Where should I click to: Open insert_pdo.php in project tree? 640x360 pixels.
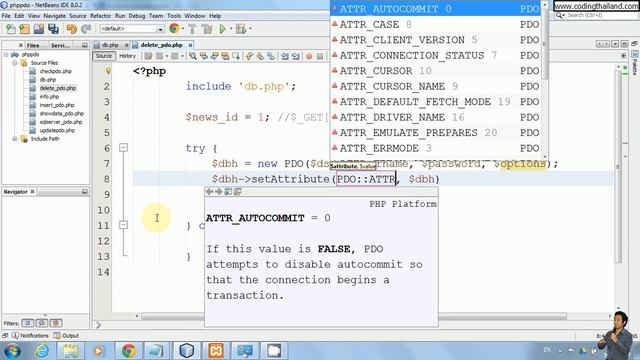[x=57, y=105]
